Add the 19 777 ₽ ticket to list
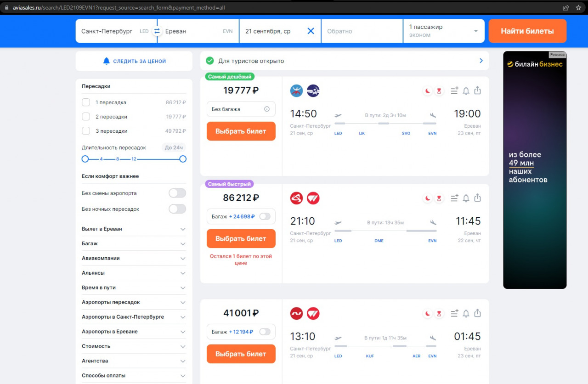Viewport: 588px width, 384px height. 454,91
